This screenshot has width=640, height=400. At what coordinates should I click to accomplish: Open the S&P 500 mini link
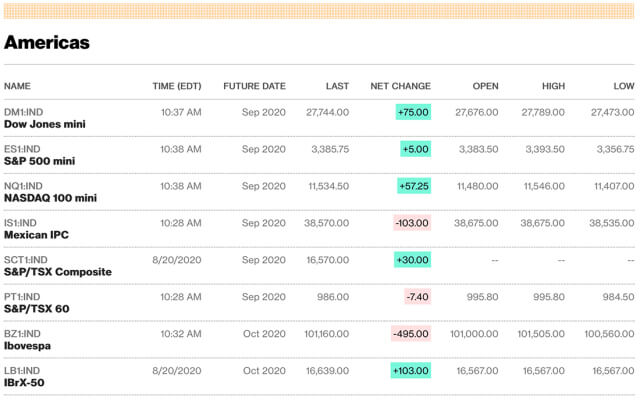tap(39, 161)
